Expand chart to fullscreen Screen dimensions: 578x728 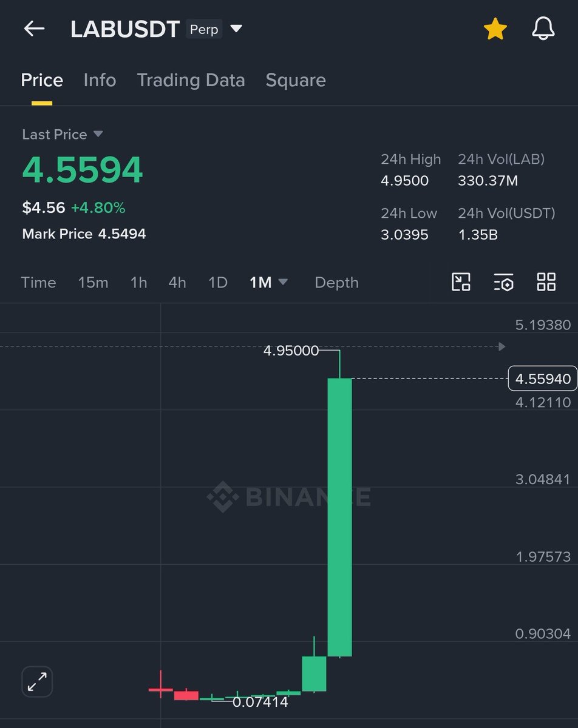(x=37, y=682)
